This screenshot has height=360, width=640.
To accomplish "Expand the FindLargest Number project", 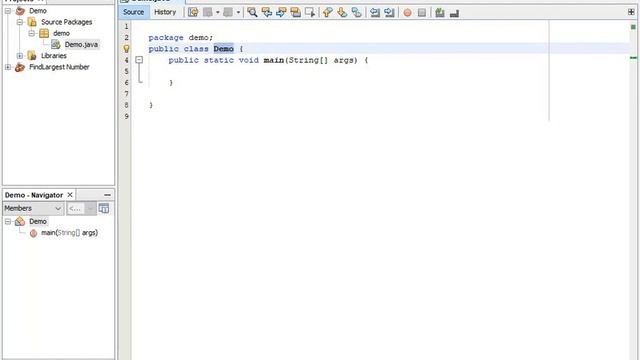I will click(x=8, y=67).
